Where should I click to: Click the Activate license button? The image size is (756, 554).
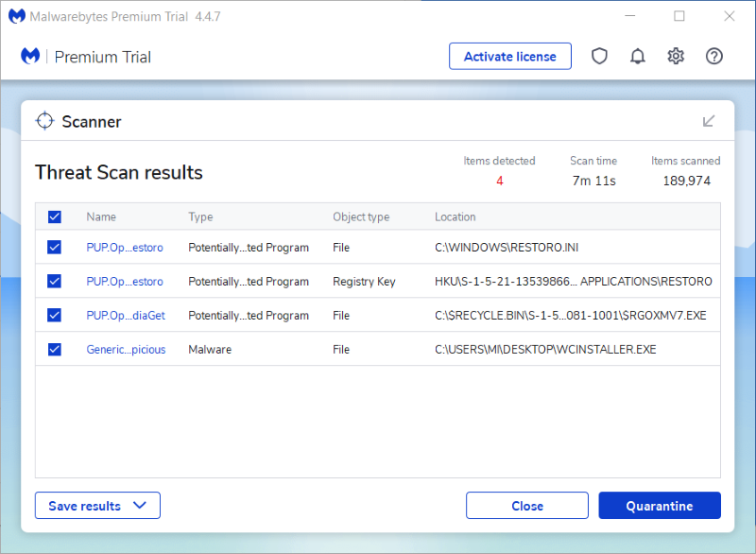[x=510, y=57]
